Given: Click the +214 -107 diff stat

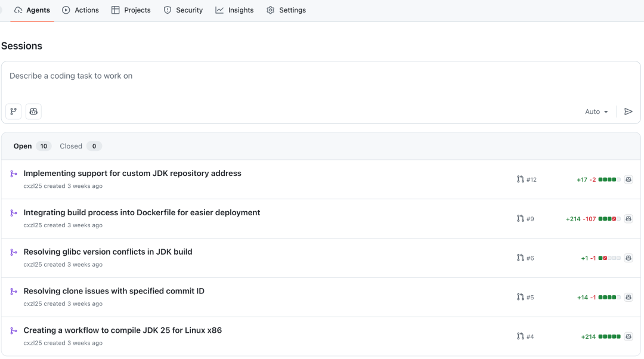Looking at the screenshot, I should pos(593,219).
